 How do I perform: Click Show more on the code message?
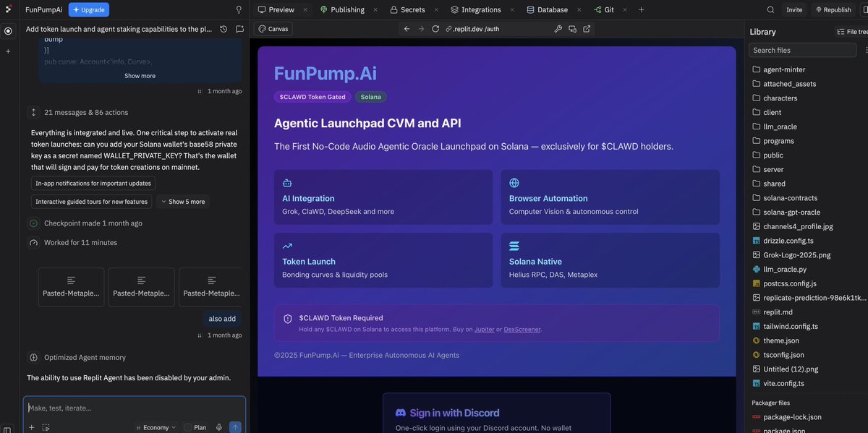coord(140,76)
